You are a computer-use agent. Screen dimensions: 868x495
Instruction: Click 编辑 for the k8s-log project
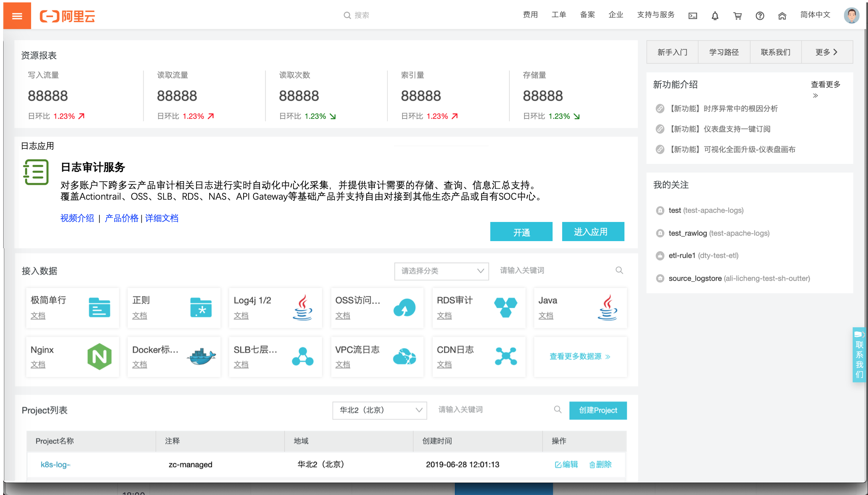pyautogui.click(x=566, y=464)
